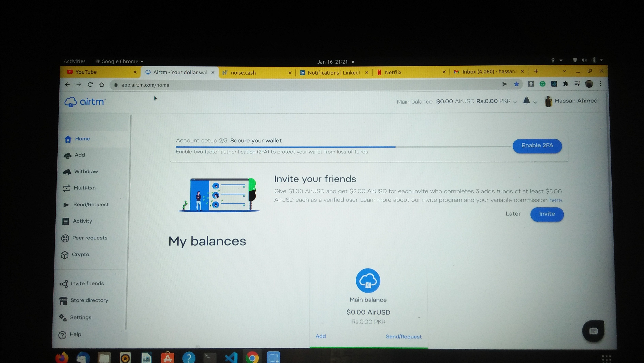Open Settings in the sidebar

75,317
